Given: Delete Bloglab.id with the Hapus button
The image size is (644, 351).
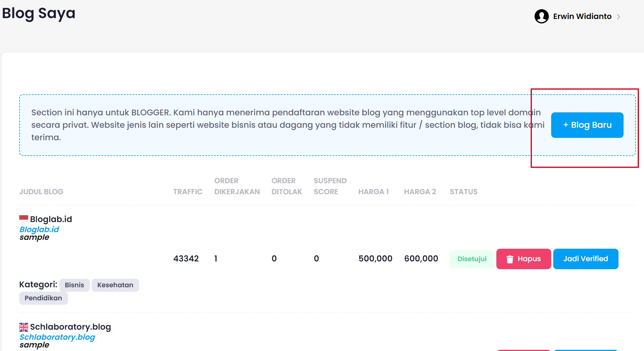Looking at the screenshot, I should click(x=524, y=259).
